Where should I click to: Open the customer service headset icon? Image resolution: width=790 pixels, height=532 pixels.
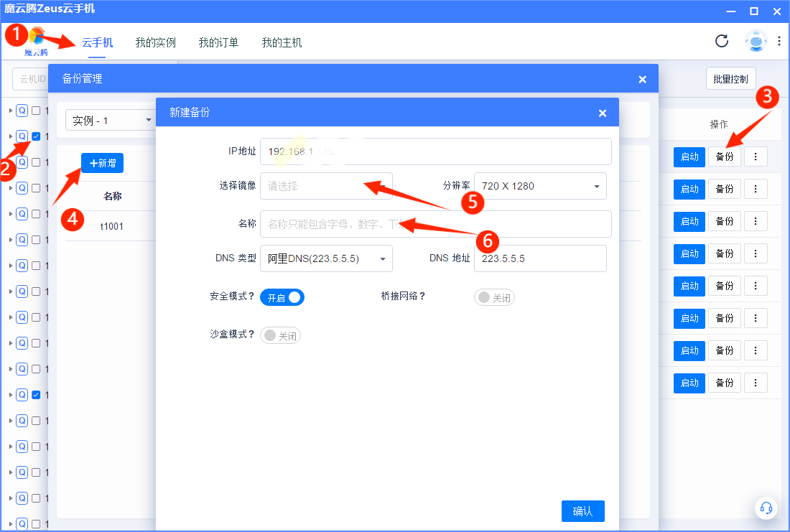click(766, 508)
